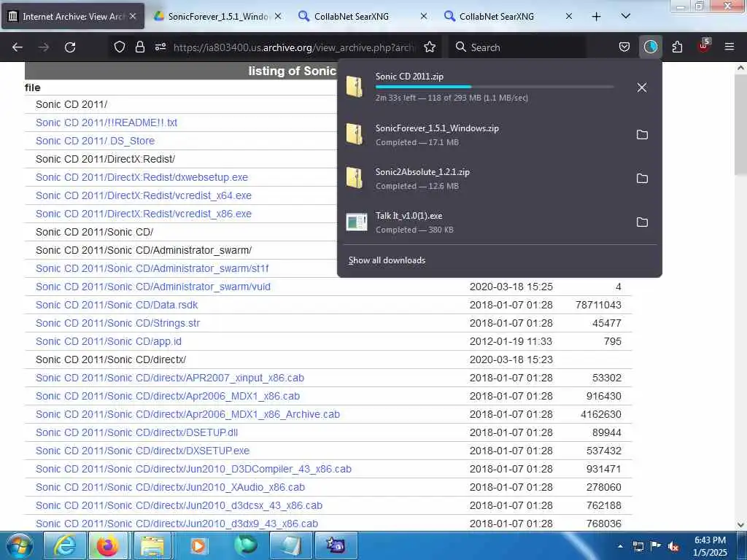
Task: Close the SonicForever_1.5.1 tab
Action: coord(278,16)
